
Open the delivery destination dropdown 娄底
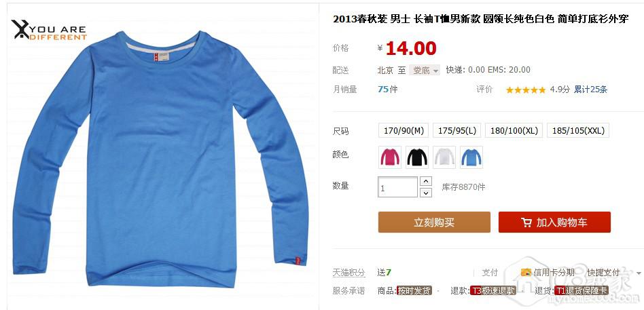(425, 70)
